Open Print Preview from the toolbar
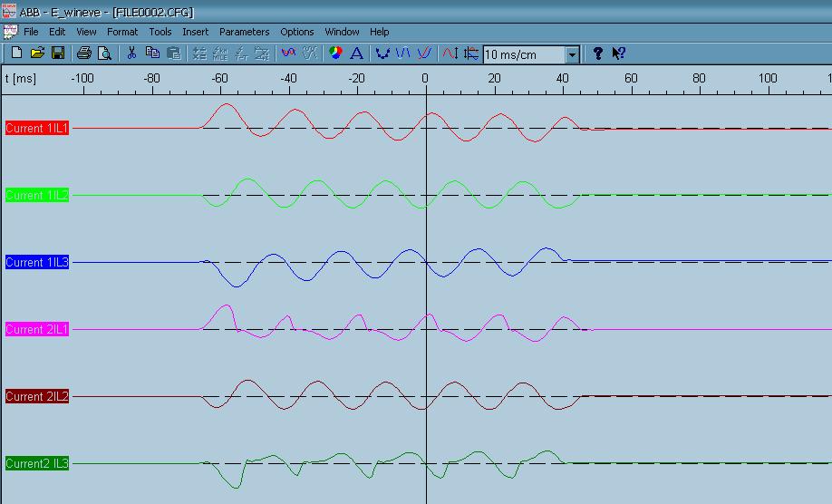This screenshot has width=832, height=504. click(x=104, y=53)
